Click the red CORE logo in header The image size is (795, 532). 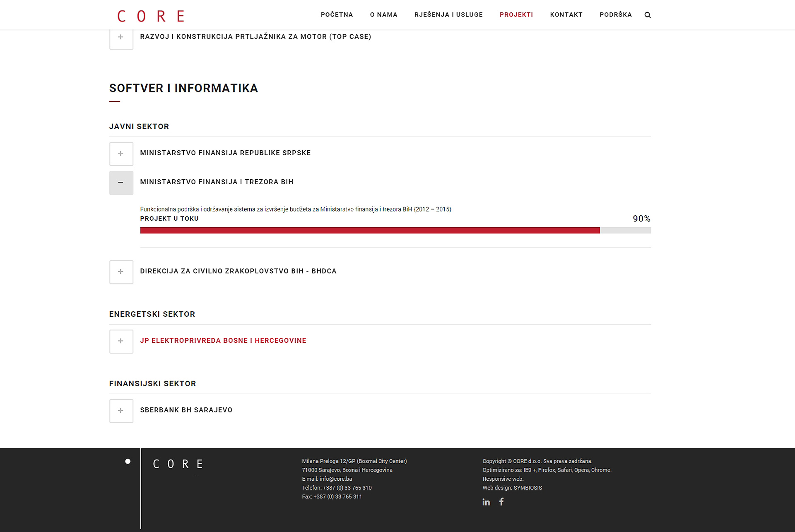point(151,16)
